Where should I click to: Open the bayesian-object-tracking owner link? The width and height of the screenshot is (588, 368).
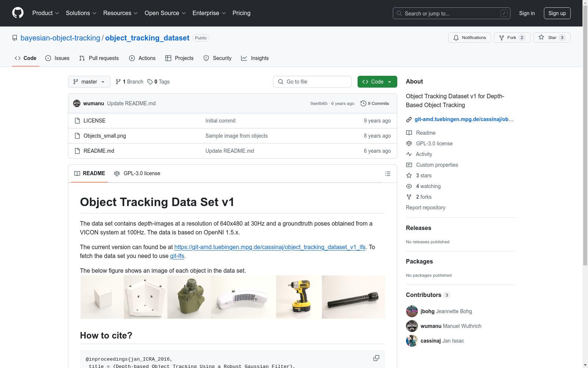pos(60,38)
